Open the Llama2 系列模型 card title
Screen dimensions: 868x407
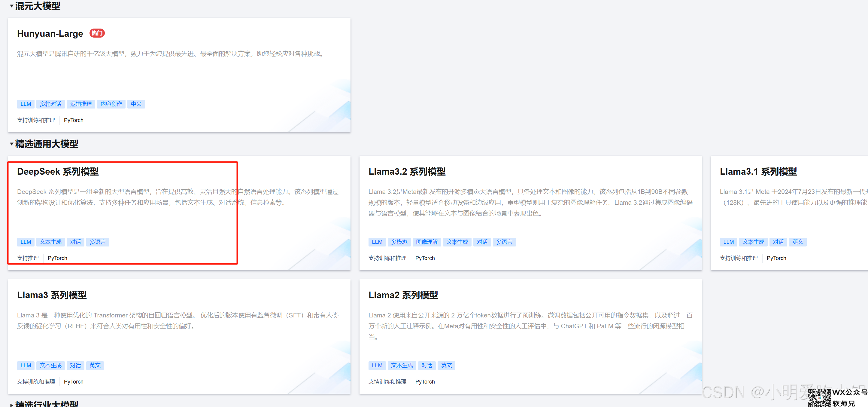point(403,295)
